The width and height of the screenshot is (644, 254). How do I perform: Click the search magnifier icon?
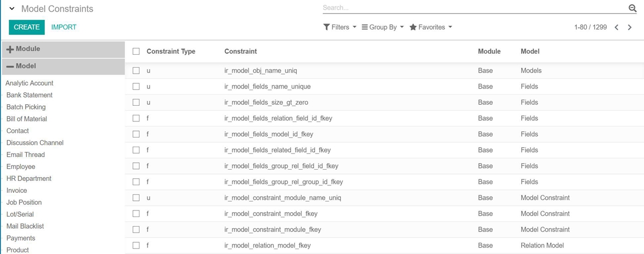tap(632, 8)
